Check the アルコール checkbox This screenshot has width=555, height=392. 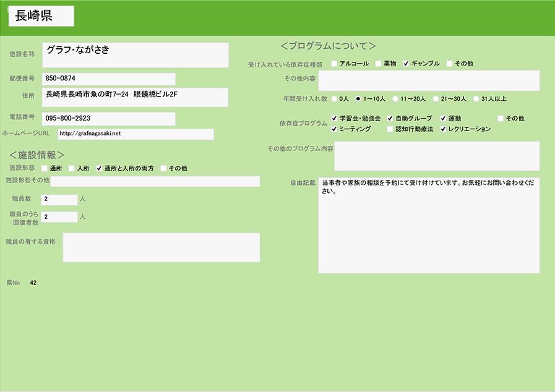[335, 64]
